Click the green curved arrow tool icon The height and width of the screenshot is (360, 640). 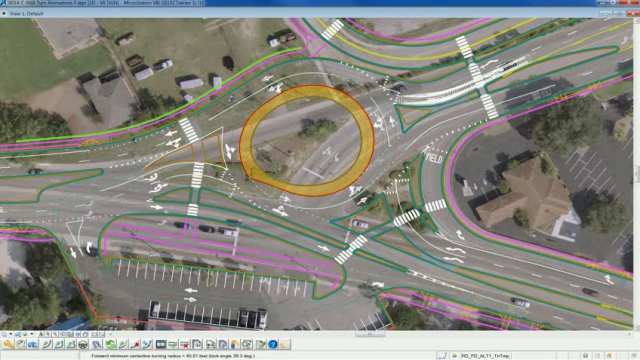tap(110, 344)
